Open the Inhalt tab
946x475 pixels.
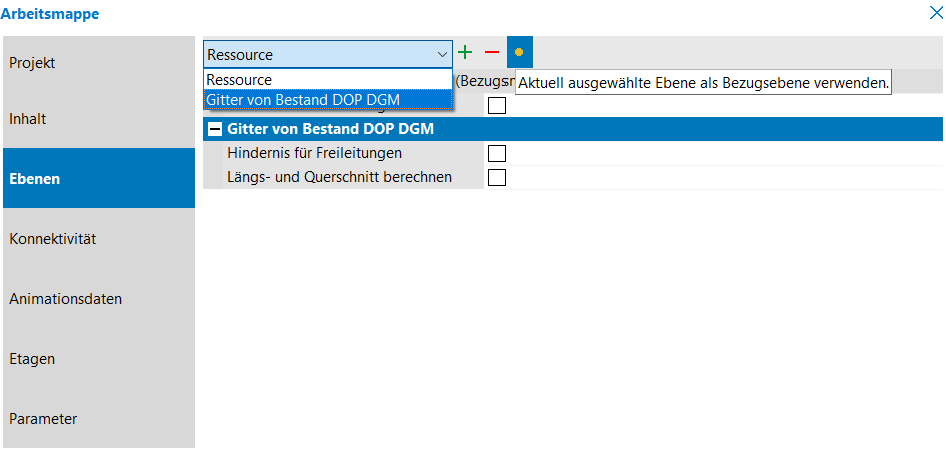(x=99, y=119)
